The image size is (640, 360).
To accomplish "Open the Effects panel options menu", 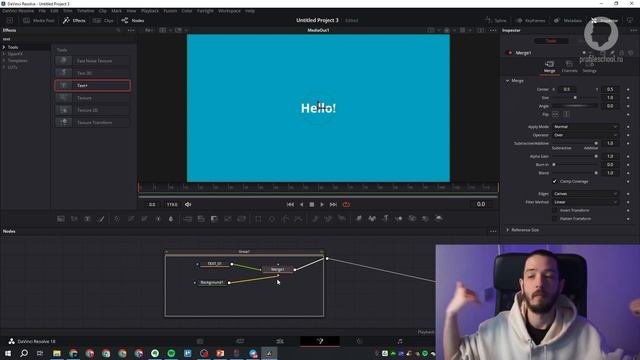I will pos(131,30).
